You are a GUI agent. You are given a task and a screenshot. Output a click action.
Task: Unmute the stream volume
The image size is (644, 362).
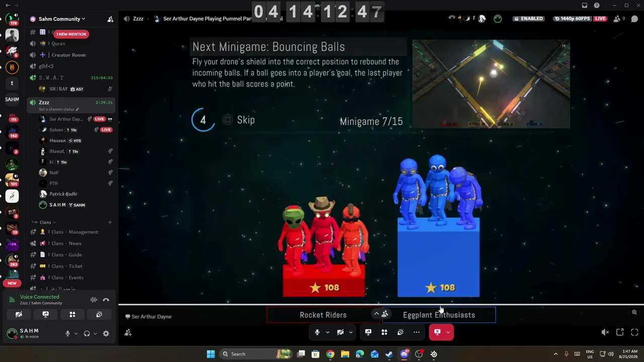[605, 332]
